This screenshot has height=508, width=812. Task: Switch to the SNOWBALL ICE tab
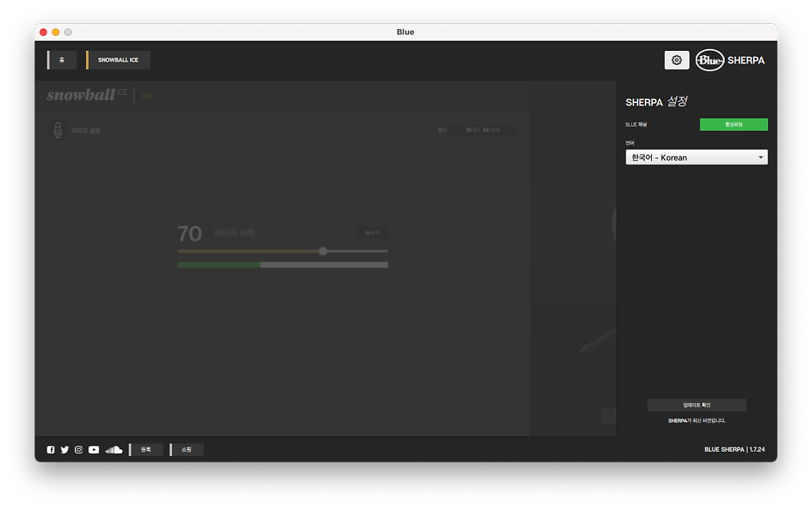coord(118,60)
